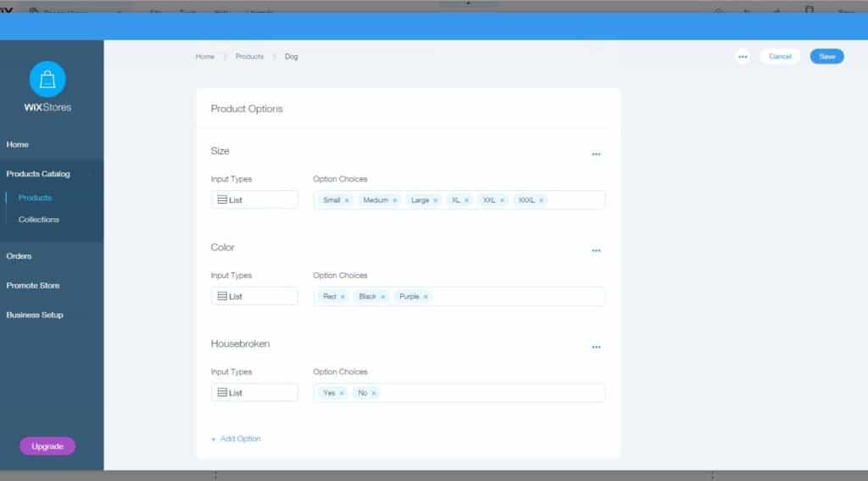Click the Save button
868x481 pixels.
tap(827, 57)
